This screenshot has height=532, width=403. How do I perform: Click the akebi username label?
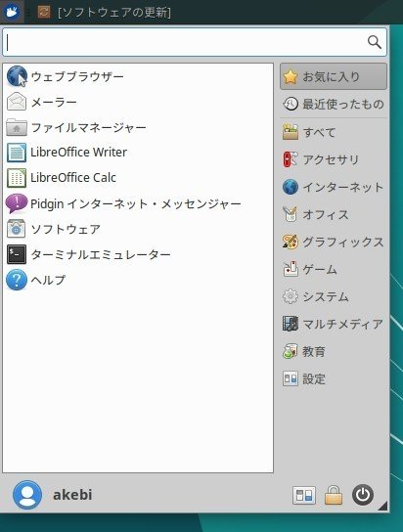pos(72,495)
